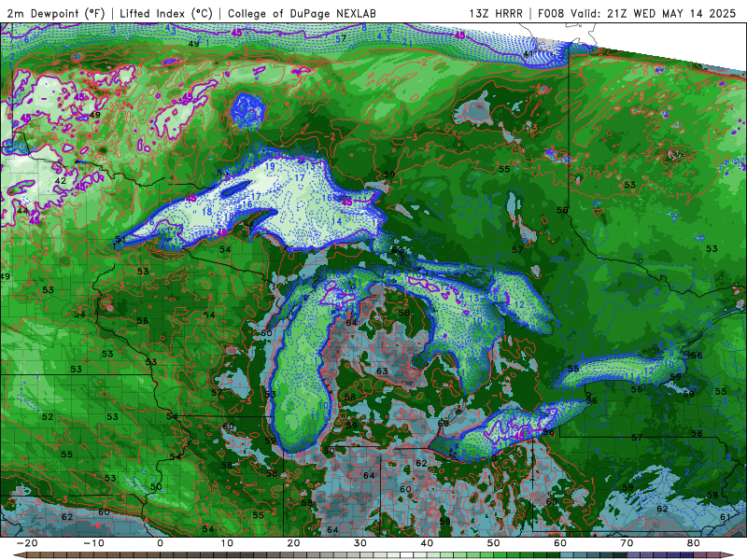
Task: Click the brown end of the color bar
Action: [x=21, y=555]
